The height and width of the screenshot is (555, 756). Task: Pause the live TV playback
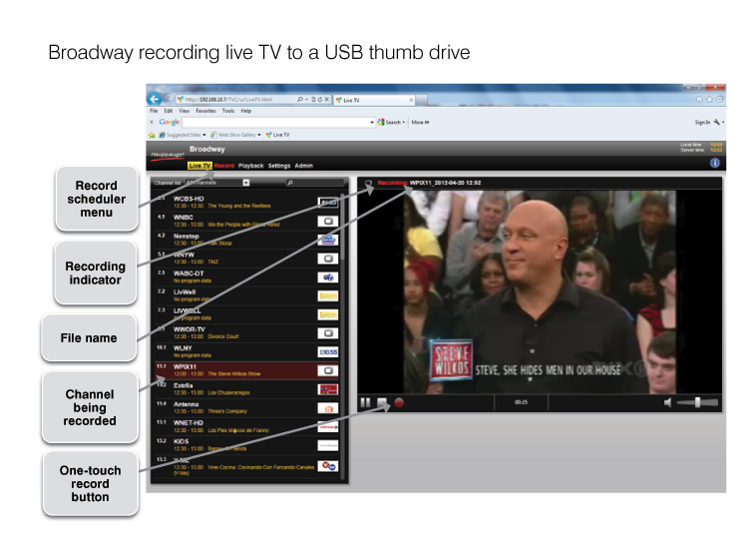tap(366, 402)
